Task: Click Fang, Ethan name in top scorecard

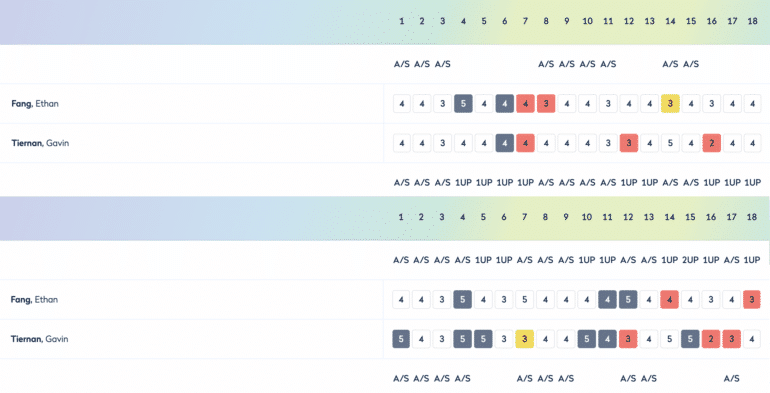Action: [35, 104]
